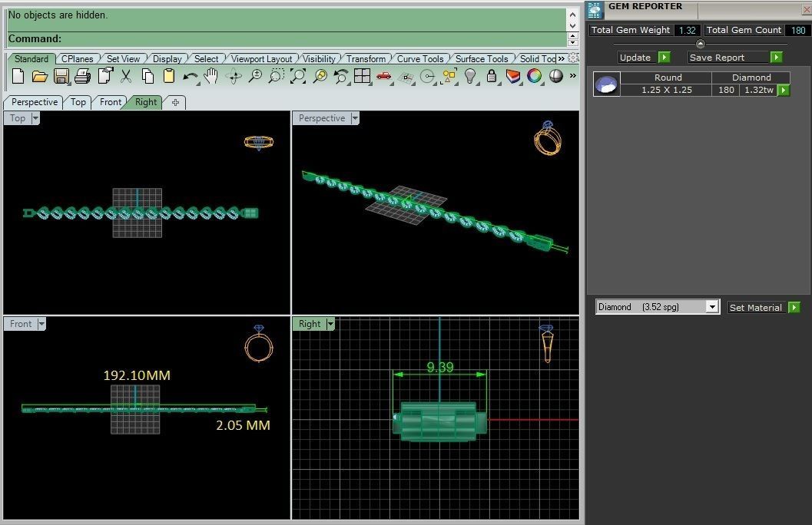Click the Print icon

click(x=82, y=77)
